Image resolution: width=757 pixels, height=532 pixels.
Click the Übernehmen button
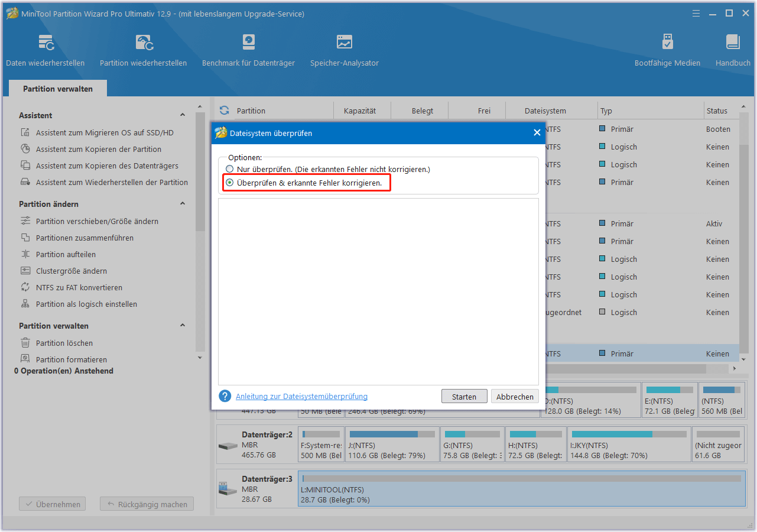point(53,504)
